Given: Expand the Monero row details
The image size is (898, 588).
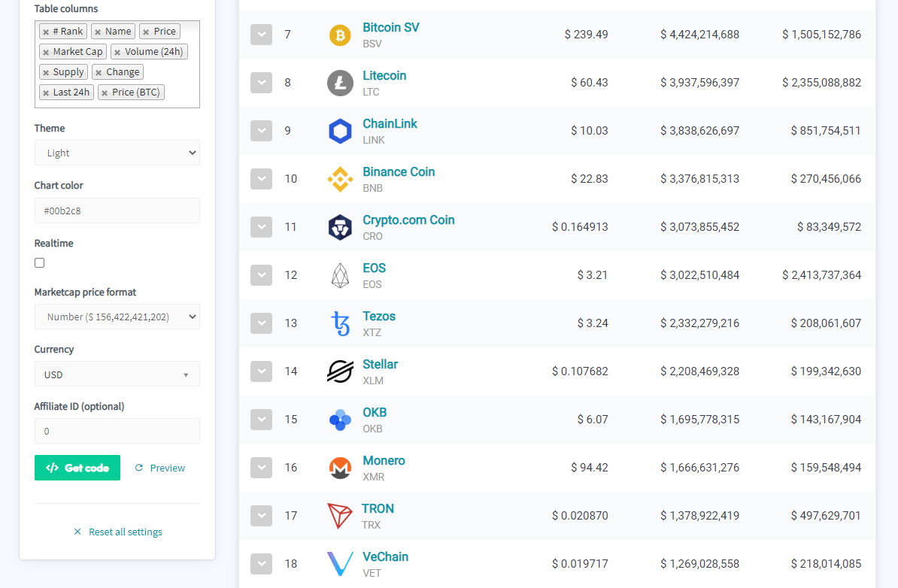Looking at the screenshot, I should [261, 467].
